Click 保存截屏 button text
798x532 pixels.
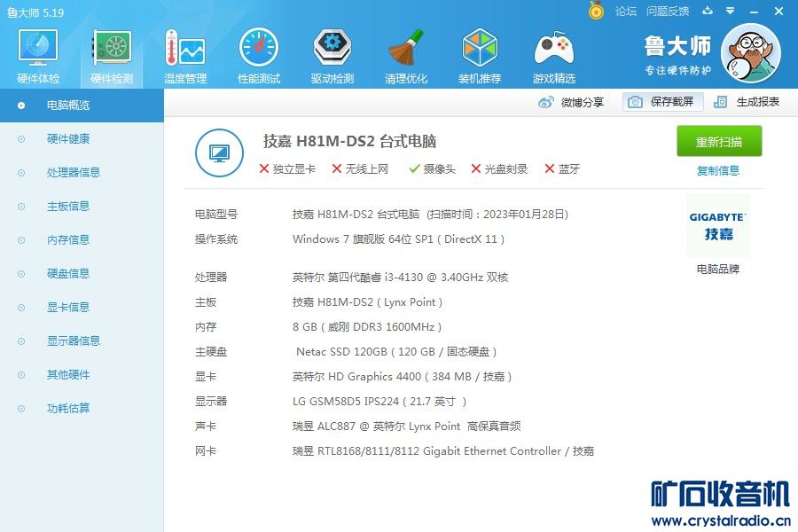point(672,102)
